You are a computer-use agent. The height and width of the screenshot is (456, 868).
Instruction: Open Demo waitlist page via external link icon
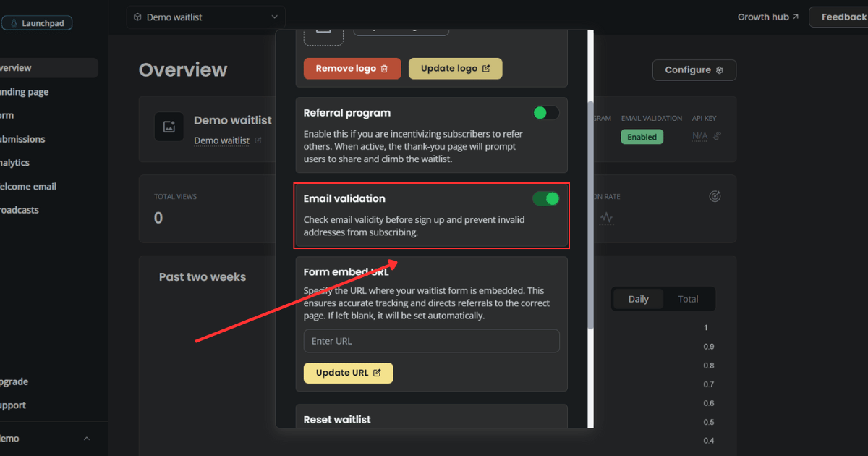(x=258, y=140)
